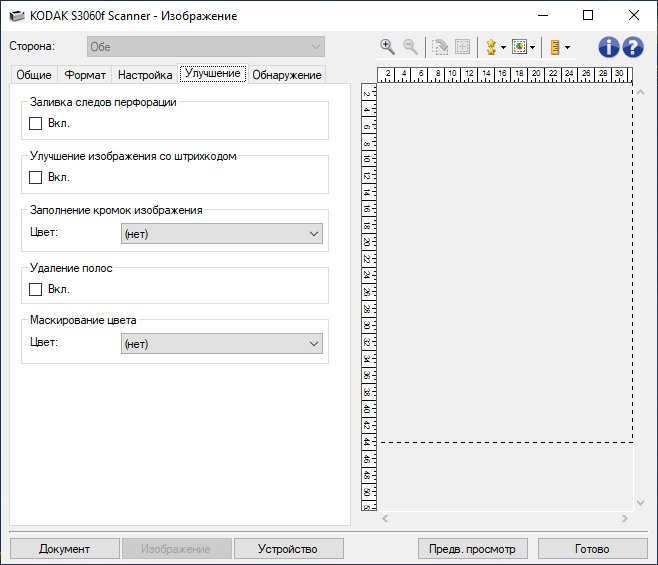Click the scanner icon in the title bar
The width and height of the screenshot is (658, 565).
[17, 16]
